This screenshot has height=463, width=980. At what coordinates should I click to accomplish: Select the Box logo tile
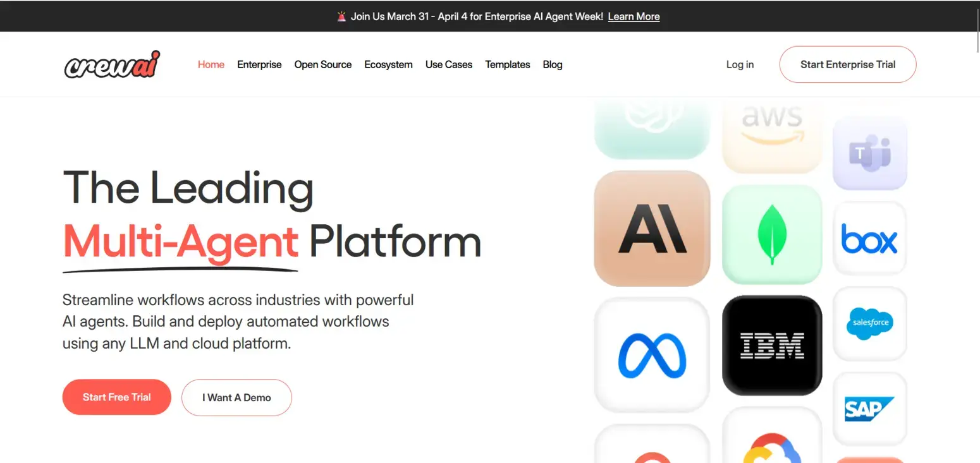point(869,239)
